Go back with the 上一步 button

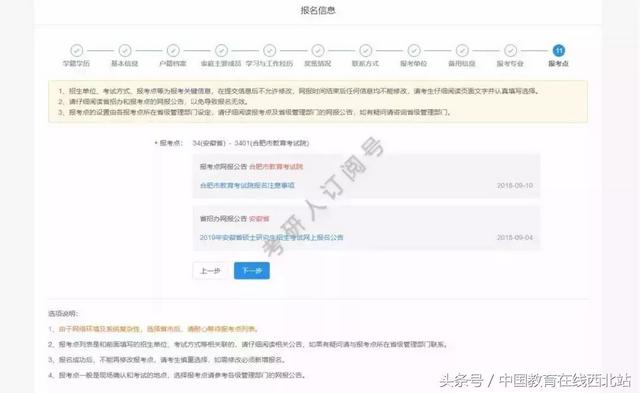(x=210, y=271)
